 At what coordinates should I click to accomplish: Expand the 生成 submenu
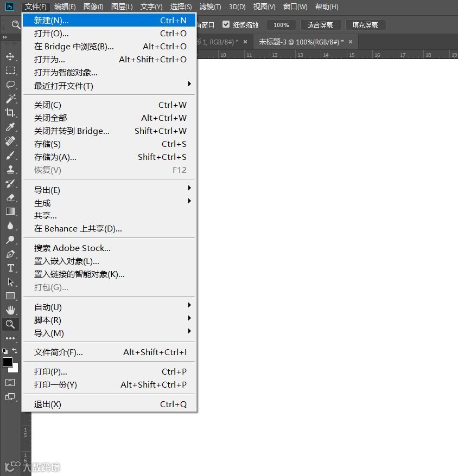(x=110, y=203)
